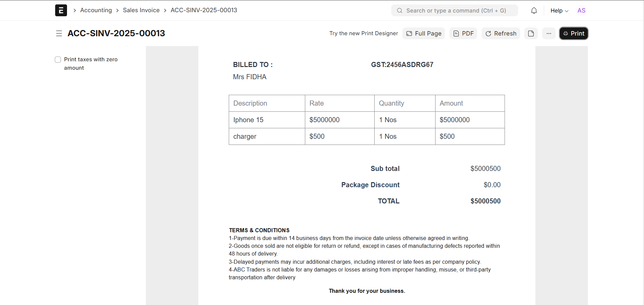The width and height of the screenshot is (644, 305).
Task: Navigate to Sales Invoice breadcrumb
Action: tap(141, 10)
